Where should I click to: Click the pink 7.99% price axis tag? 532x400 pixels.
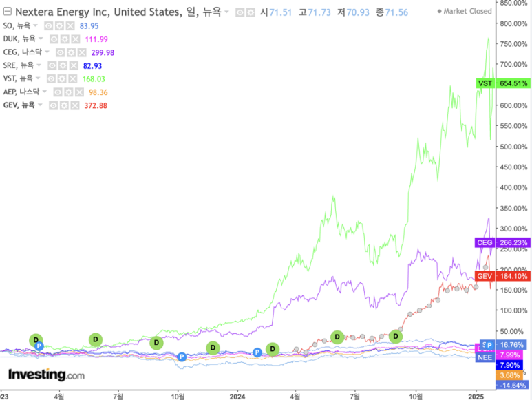pyautogui.click(x=510, y=355)
